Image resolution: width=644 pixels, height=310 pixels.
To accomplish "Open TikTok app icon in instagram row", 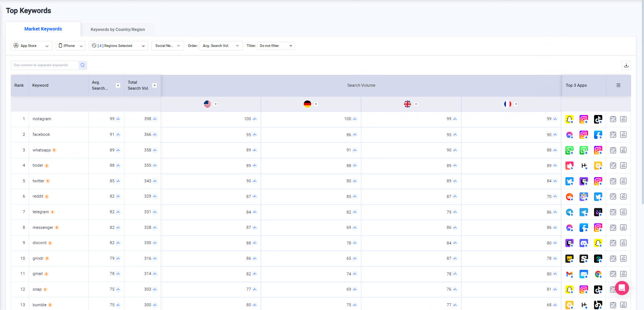I will click(x=598, y=119).
